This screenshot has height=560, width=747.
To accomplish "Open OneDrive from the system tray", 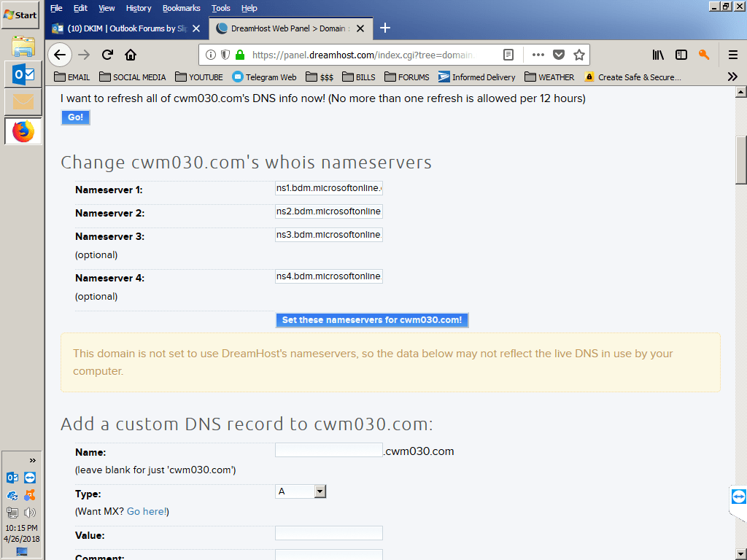I will click(x=12, y=495).
